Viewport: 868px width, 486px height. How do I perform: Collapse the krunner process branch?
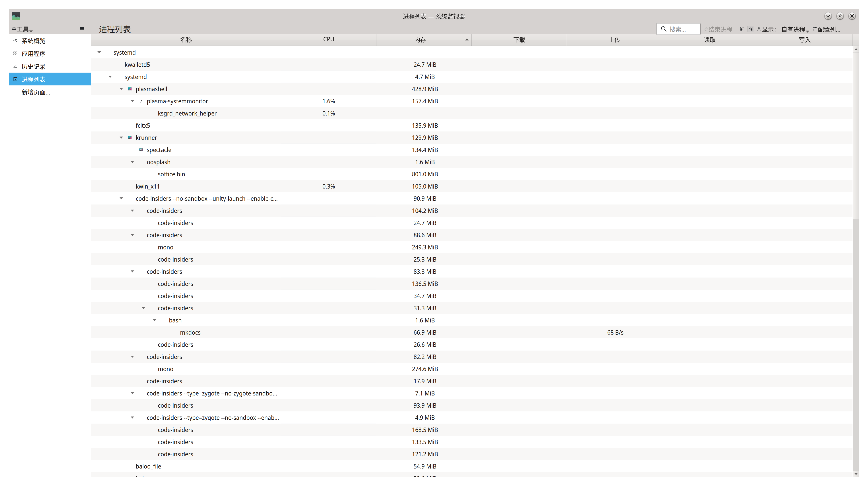pyautogui.click(x=121, y=137)
